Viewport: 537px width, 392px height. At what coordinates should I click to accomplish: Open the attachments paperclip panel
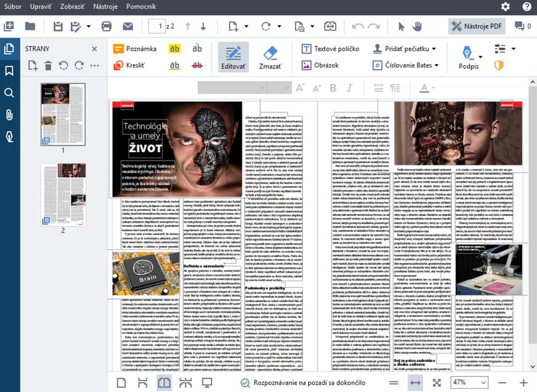pyautogui.click(x=9, y=114)
